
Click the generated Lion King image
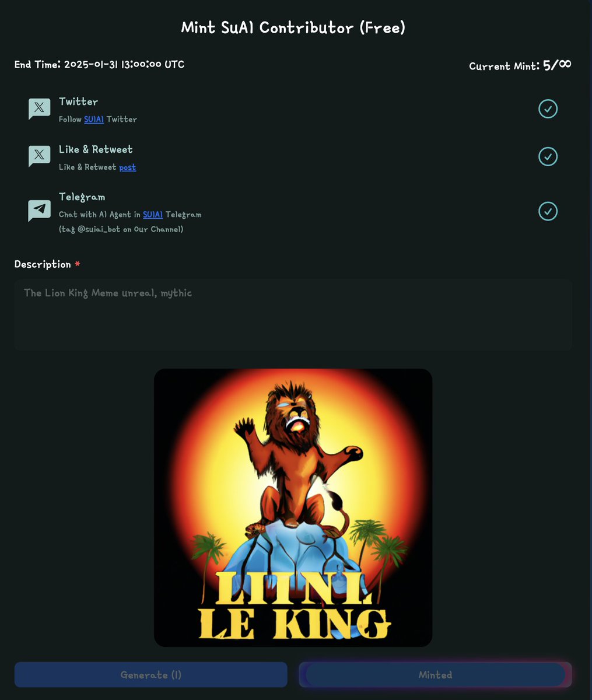click(293, 508)
